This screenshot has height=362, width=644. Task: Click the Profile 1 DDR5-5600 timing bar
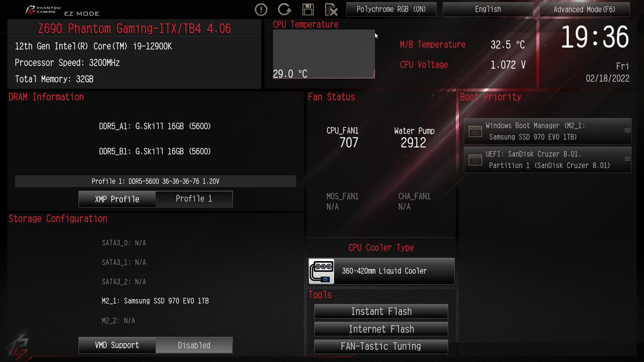pos(156,181)
